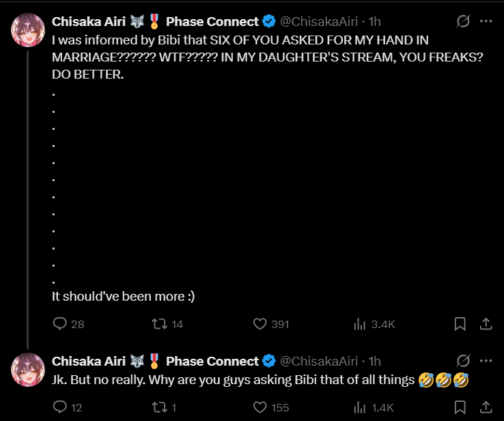Screen dimensions: 504x421
Task: Open Chisaka Airi's avatar on first tweet
Action: coord(28,31)
